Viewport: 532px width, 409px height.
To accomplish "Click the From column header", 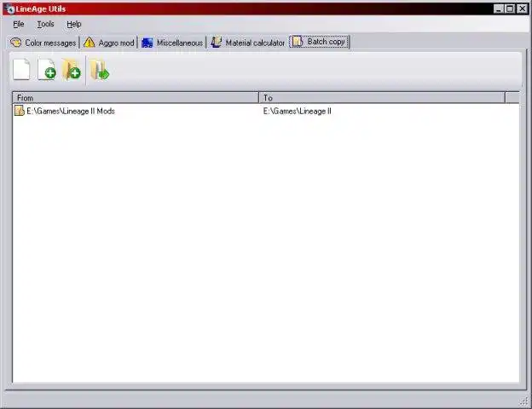I will click(x=136, y=98).
